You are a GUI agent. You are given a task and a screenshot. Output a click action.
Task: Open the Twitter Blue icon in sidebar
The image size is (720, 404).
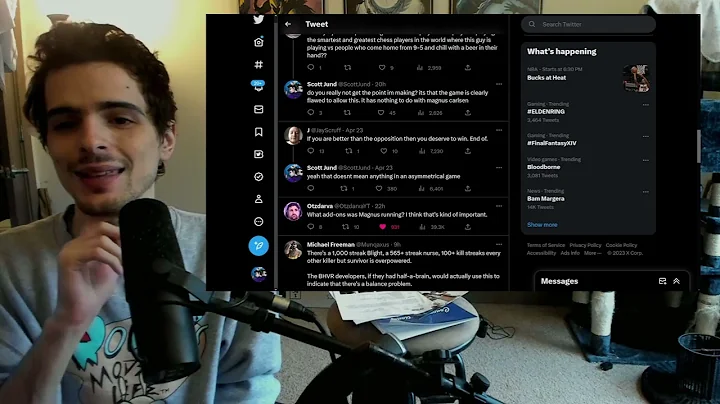pos(259,154)
